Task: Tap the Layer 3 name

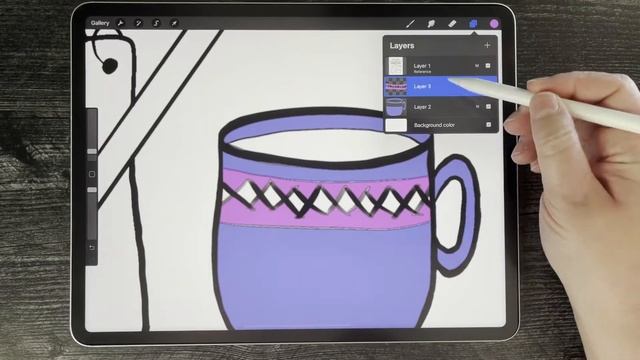Action: [422, 86]
